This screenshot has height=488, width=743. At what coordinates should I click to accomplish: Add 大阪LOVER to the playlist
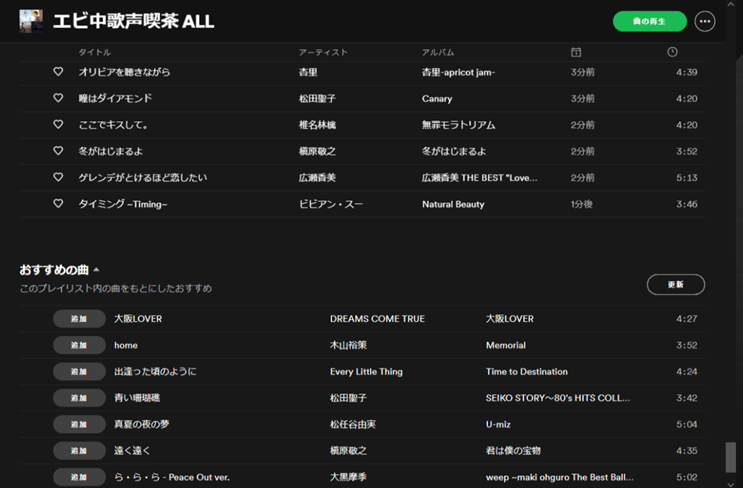coord(79,319)
